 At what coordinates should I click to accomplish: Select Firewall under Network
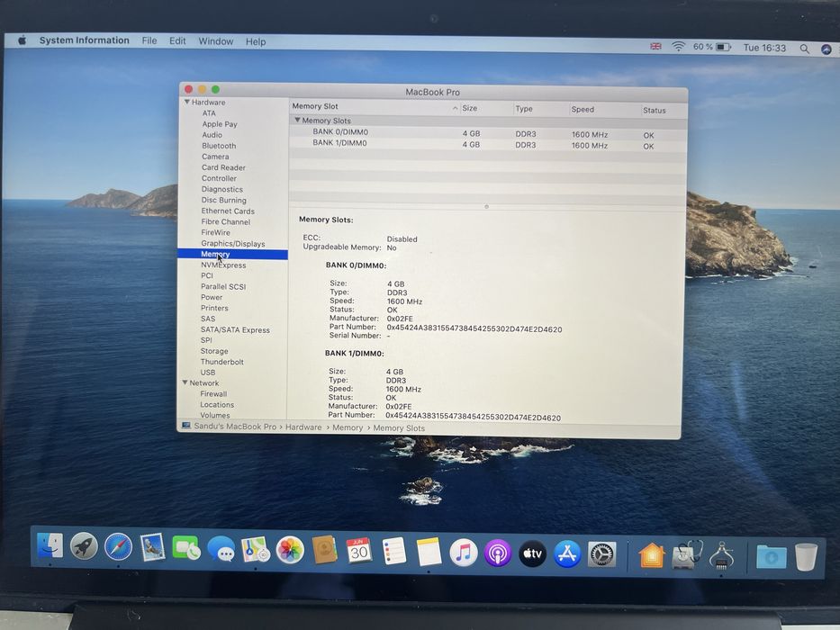[213, 394]
